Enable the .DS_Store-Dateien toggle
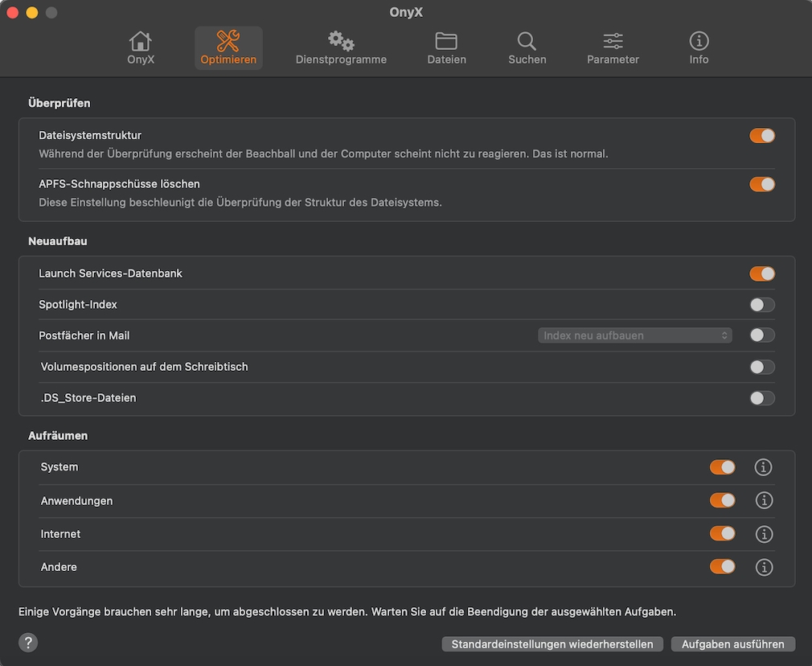 [x=761, y=397]
